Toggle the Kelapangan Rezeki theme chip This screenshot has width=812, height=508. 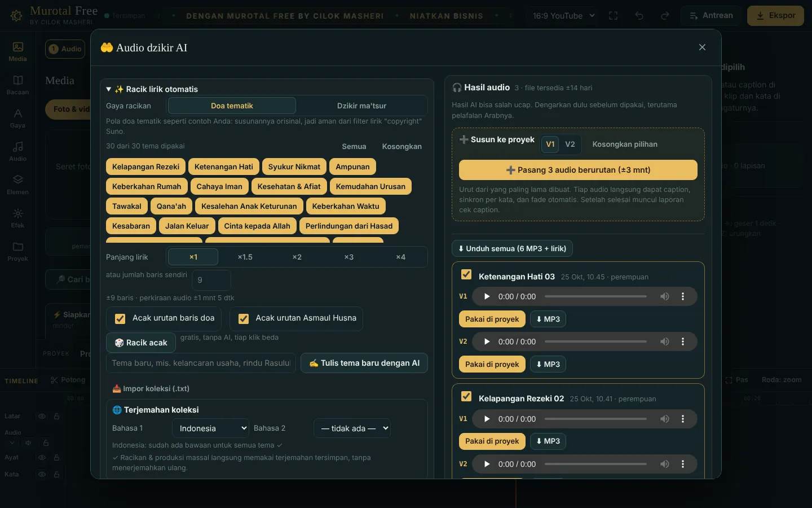click(x=145, y=167)
